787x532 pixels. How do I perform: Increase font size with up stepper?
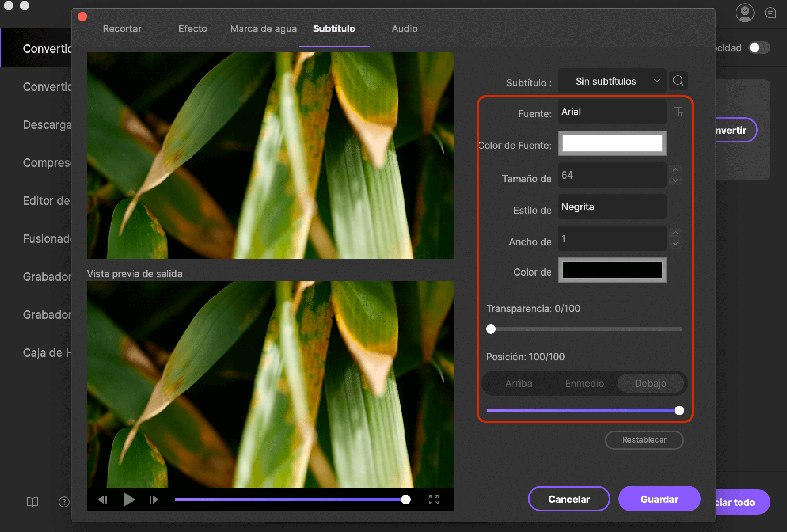pos(675,170)
